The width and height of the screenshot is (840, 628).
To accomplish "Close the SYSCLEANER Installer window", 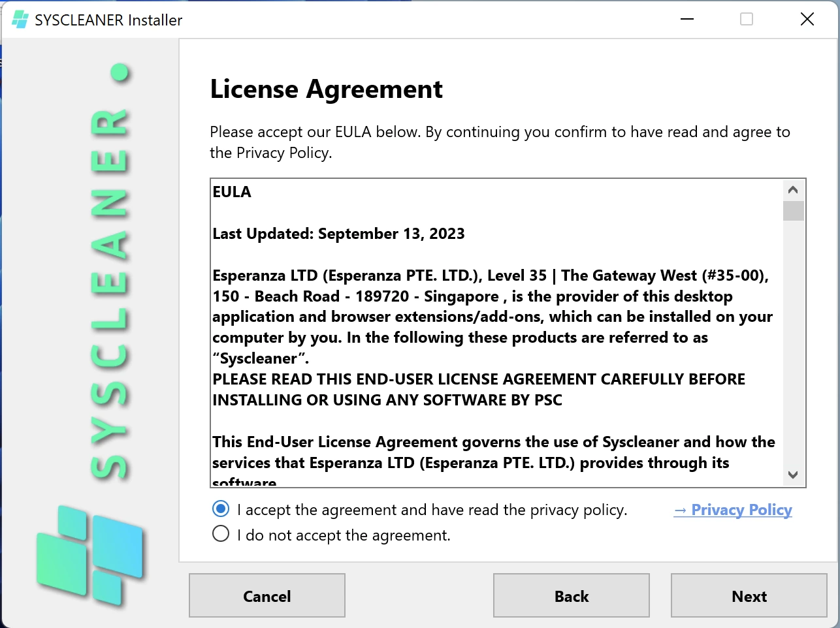I will [807, 20].
